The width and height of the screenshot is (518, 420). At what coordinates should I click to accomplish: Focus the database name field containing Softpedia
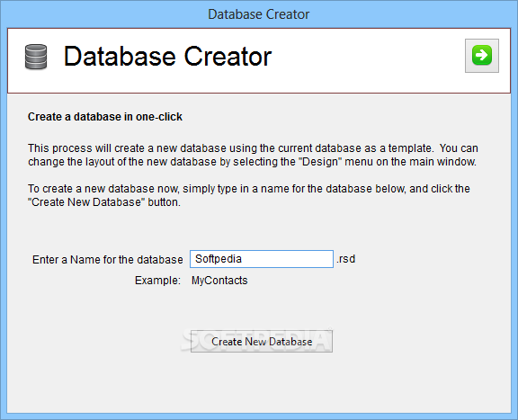click(x=262, y=259)
